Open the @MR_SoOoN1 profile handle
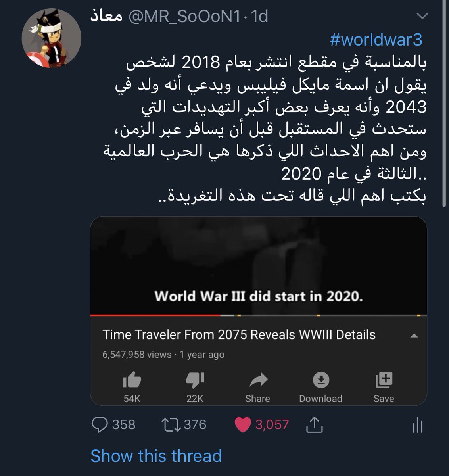This screenshot has height=476, width=449. click(x=184, y=17)
